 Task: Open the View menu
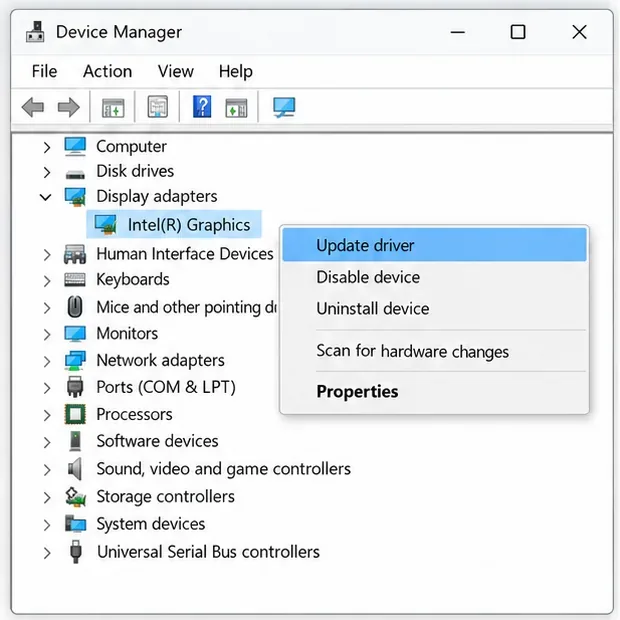pos(176,72)
